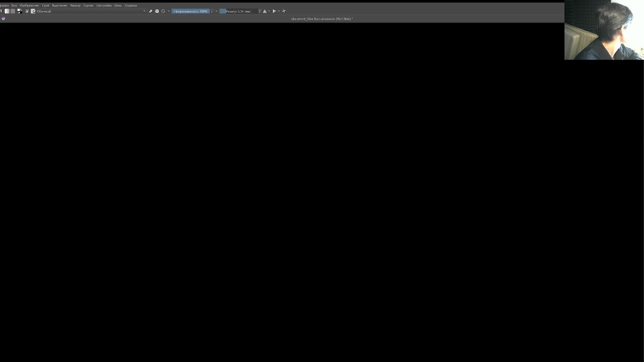Open the blend mode dropdown showing Обычный
Screen dimensions: 644x362
pos(91,11)
